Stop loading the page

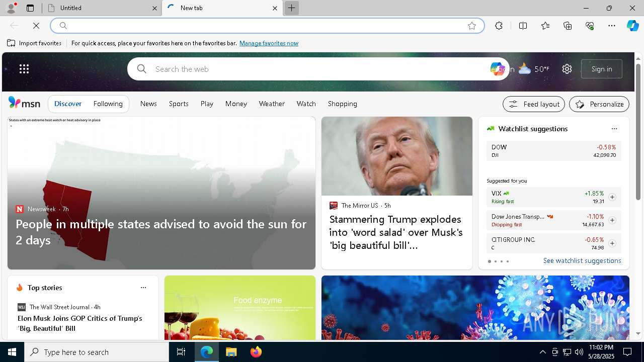[x=36, y=26]
